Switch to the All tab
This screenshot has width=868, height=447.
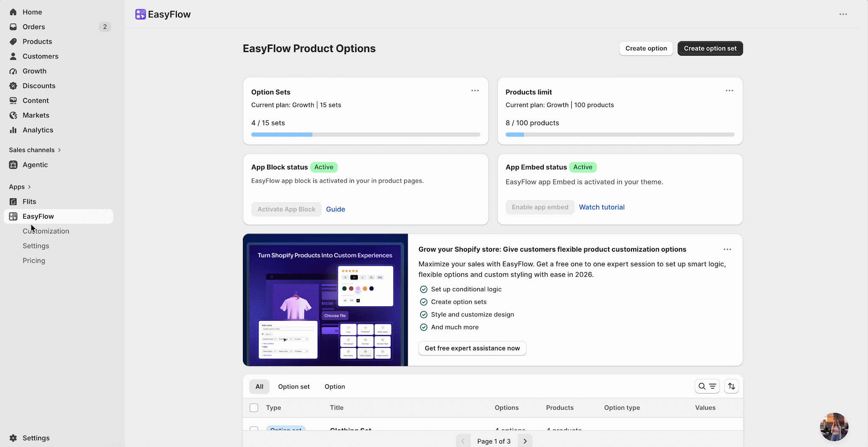[x=259, y=386]
